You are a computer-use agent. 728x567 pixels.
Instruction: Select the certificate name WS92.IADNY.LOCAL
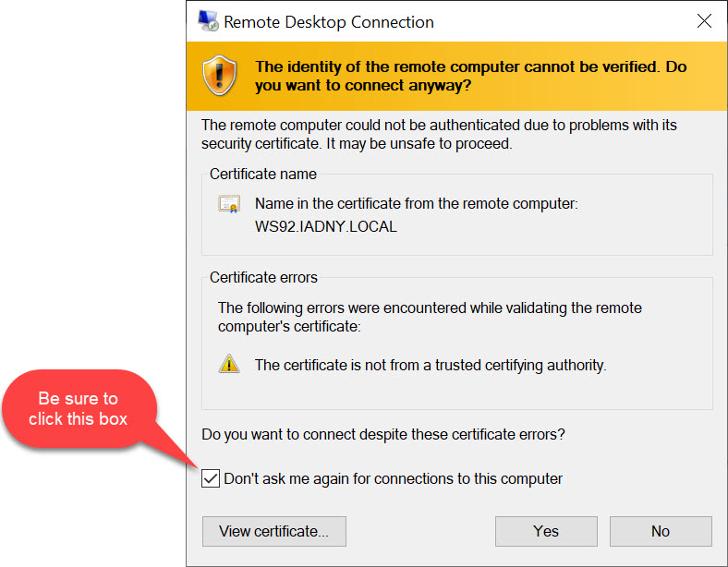(x=326, y=227)
